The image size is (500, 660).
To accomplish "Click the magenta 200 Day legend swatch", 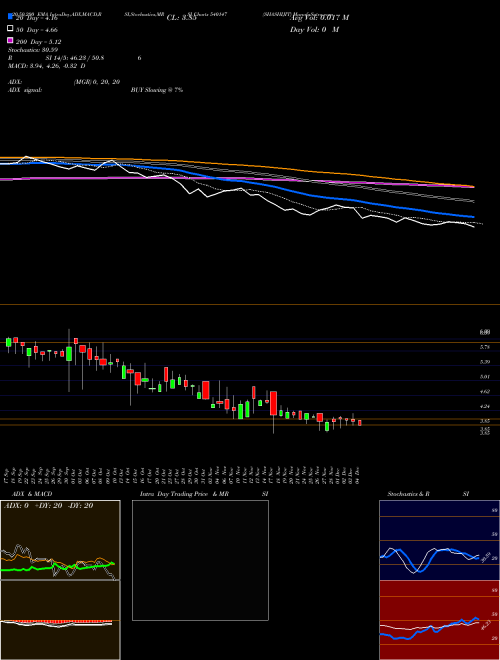I will click(x=11, y=40).
